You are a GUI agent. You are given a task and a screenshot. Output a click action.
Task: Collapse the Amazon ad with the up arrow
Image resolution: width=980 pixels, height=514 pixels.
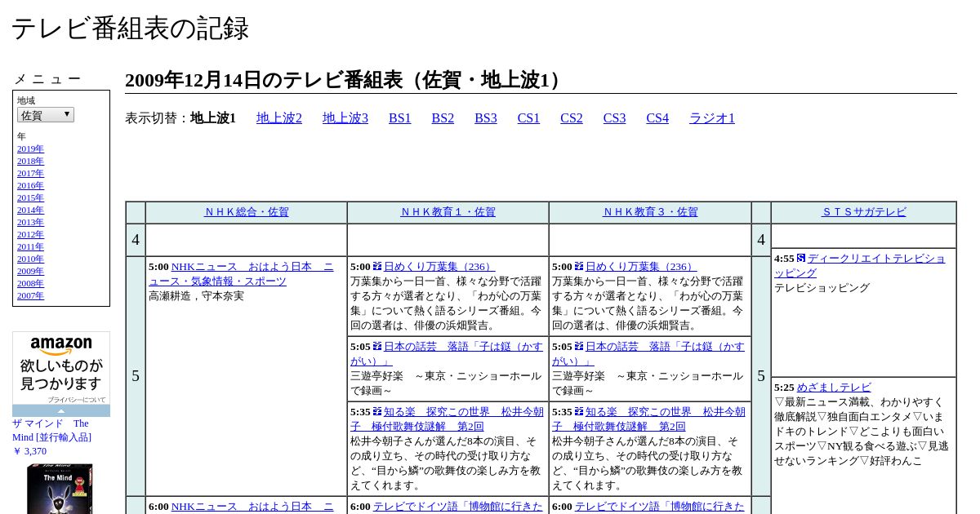61,411
